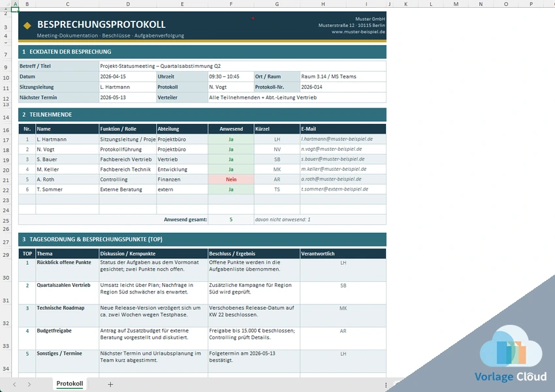Image resolution: width=555 pixels, height=392 pixels.
Task: Click the time cell 09:30 – 10:45
Action: (x=230, y=76)
